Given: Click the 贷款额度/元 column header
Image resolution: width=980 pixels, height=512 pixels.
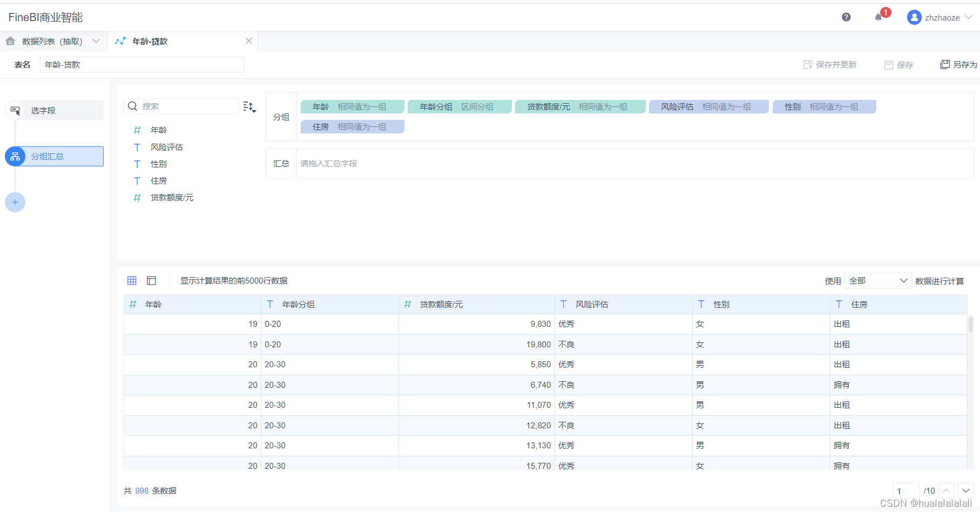Looking at the screenshot, I should tap(477, 305).
